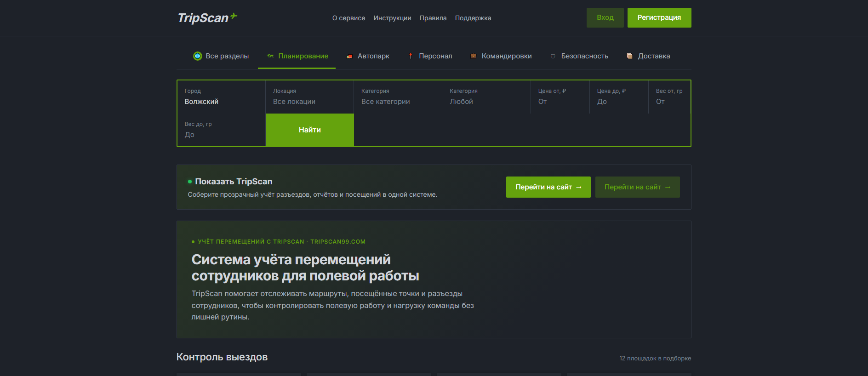Click the pin icon beside Персонал
The height and width of the screenshot is (376, 868).
tap(411, 56)
